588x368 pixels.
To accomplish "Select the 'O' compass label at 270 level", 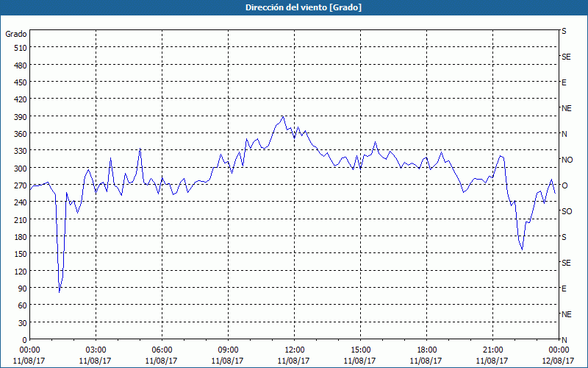I will tap(564, 185).
